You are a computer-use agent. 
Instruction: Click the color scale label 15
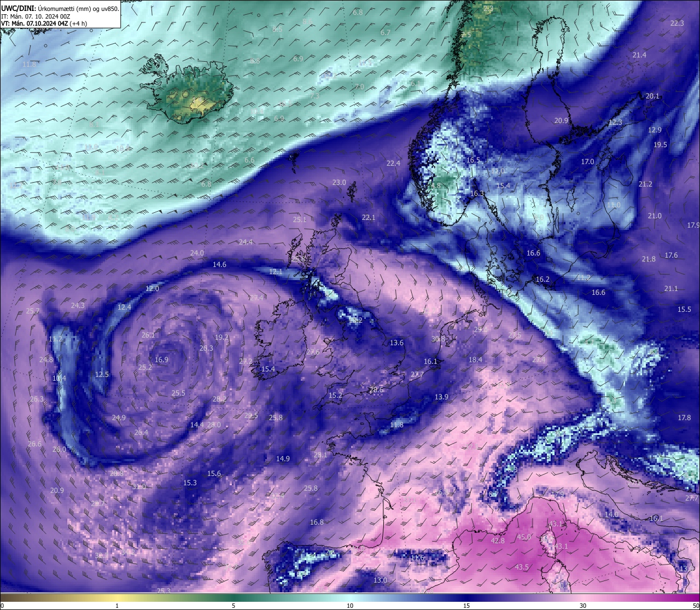tap(466, 606)
